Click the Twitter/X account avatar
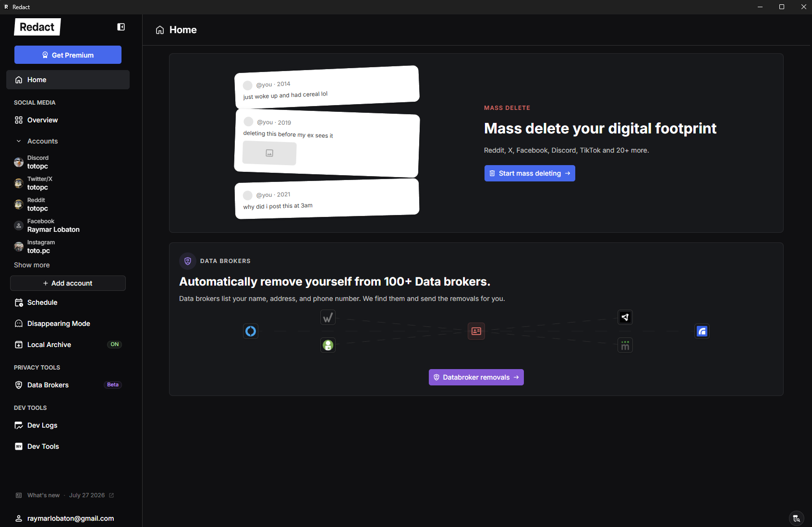 click(19, 183)
